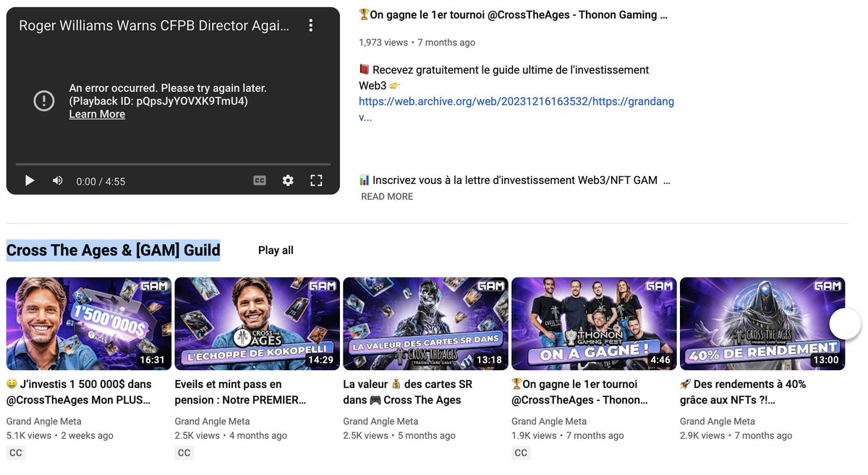This screenshot has height=475, width=868.
Task: Mute the video player volume
Action: tap(58, 181)
